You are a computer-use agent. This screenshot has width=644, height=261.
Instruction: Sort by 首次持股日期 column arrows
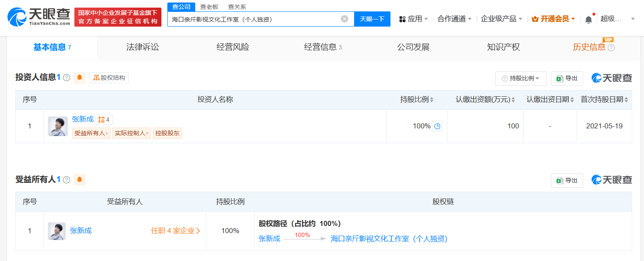[x=626, y=100]
